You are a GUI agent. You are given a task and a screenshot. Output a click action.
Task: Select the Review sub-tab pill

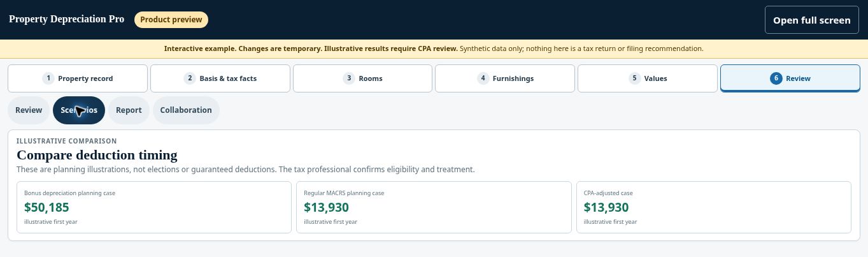29,110
